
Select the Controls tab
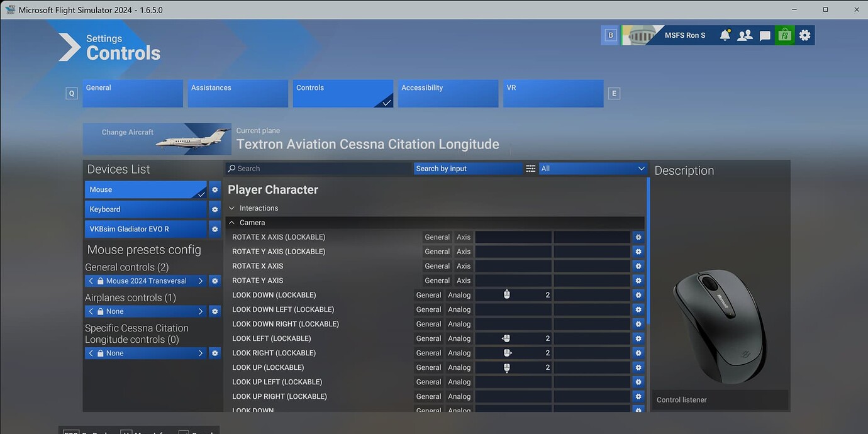tap(343, 93)
